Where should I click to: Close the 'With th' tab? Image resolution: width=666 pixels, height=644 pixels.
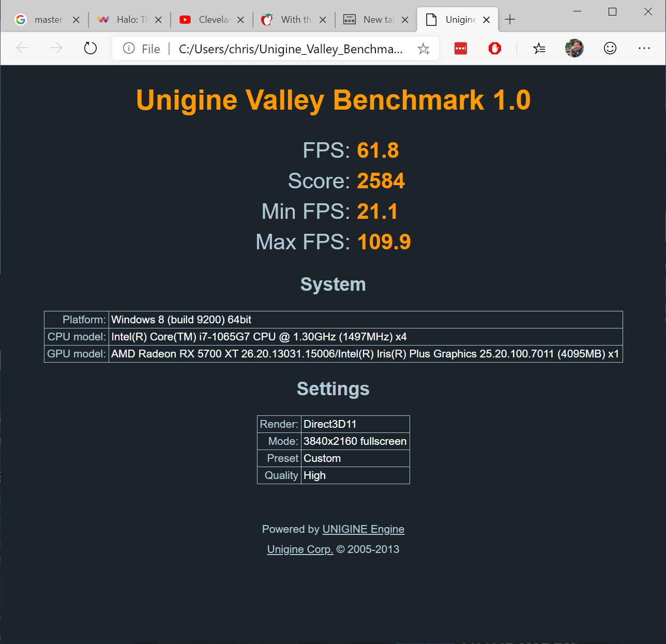click(x=323, y=20)
